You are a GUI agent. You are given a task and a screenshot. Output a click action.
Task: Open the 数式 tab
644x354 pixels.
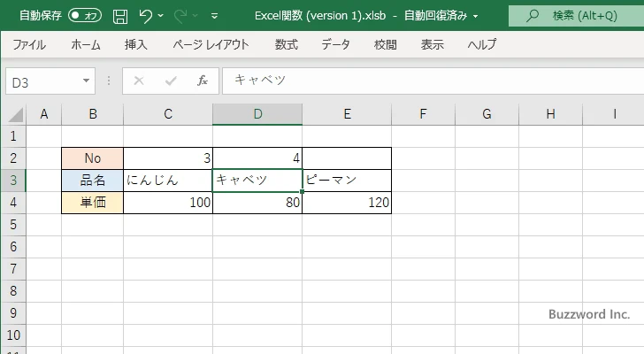pos(287,44)
